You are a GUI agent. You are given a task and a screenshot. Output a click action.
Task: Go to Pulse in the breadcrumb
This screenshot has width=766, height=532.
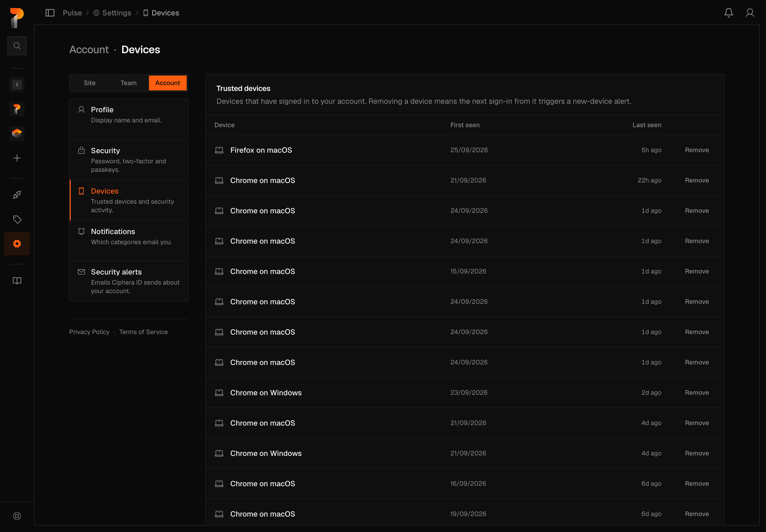(72, 13)
